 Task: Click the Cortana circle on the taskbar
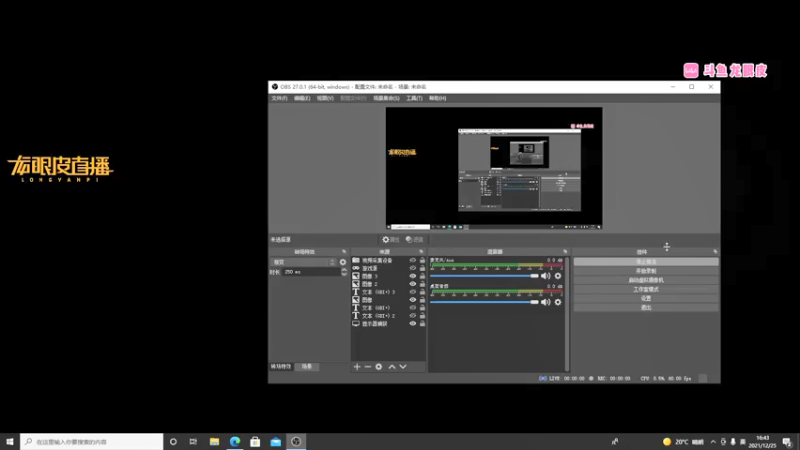pos(173,442)
